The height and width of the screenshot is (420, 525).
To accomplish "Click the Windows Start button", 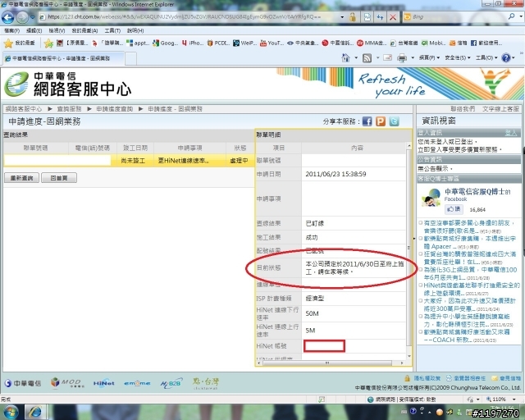I will click(11, 413).
